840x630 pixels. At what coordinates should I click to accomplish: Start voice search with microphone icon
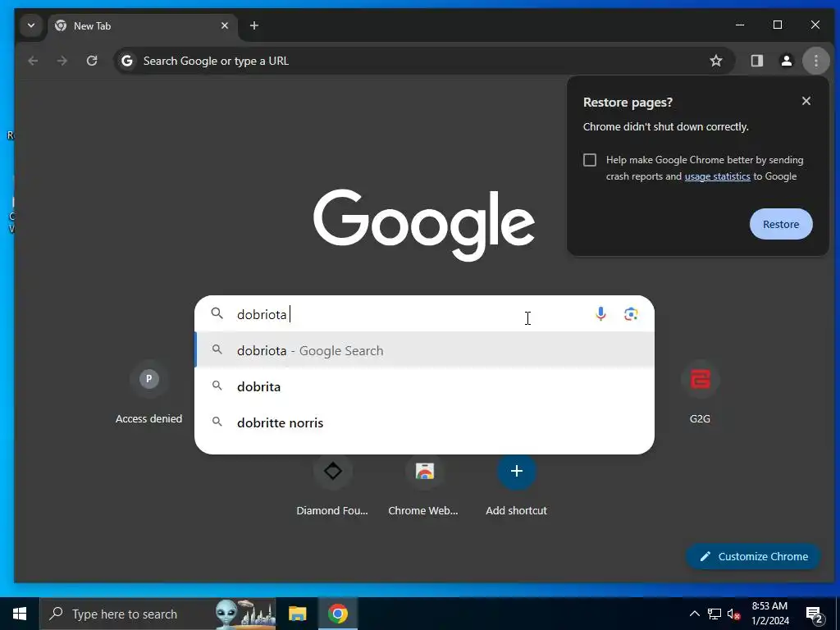pyautogui.click(x=600, y=314)
